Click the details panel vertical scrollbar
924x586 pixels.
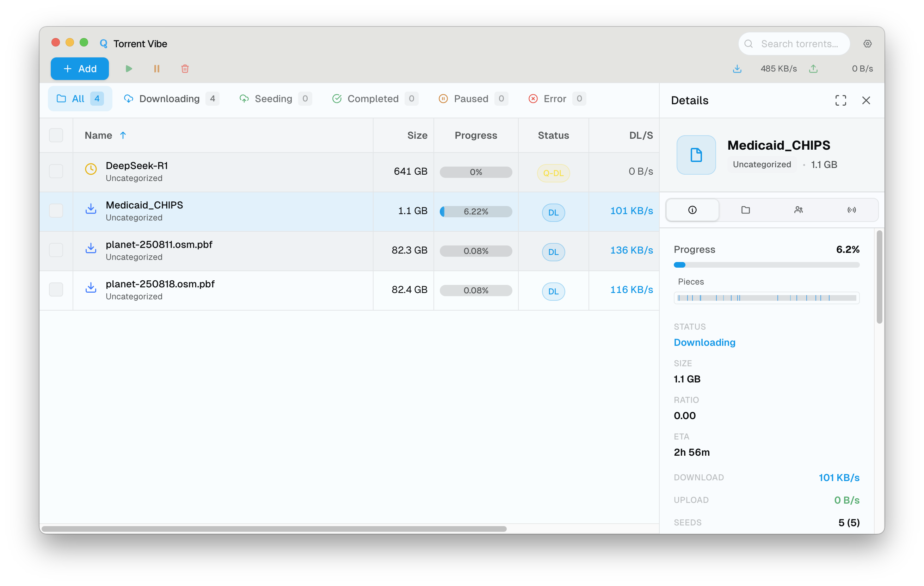tap(879, 276)
